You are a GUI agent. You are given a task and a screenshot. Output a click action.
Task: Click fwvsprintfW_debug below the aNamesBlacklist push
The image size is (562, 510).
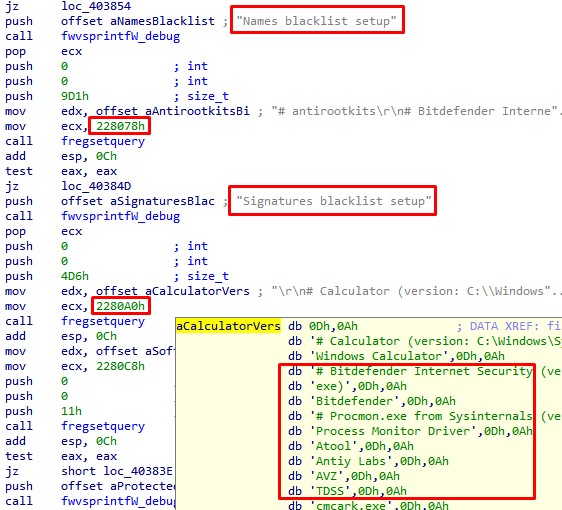(x=120, y=36)
